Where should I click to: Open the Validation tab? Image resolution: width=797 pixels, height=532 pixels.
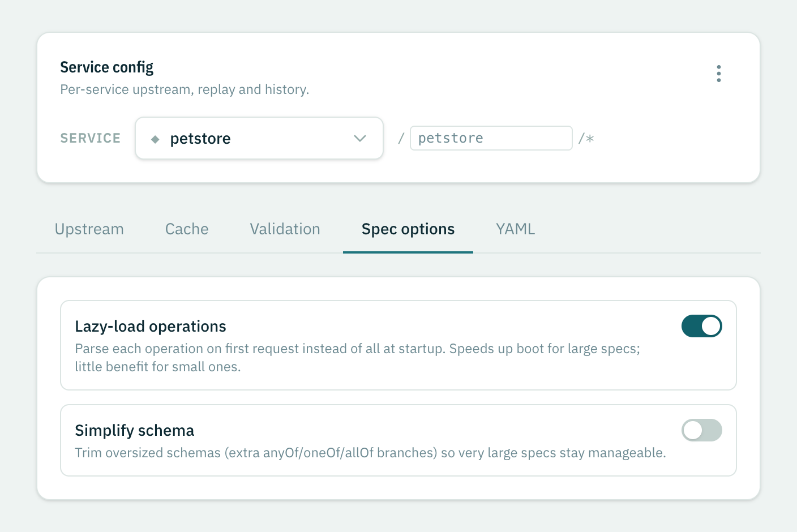(x=285, y=229)
